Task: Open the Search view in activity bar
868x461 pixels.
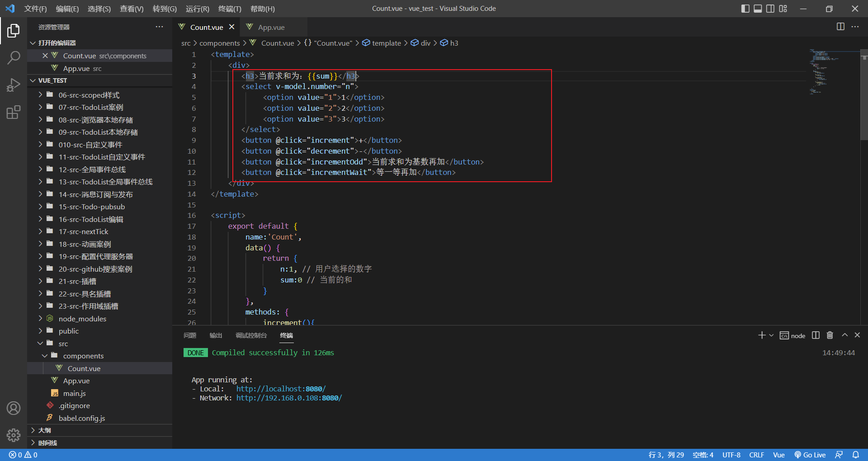Action: pos(14,57)
